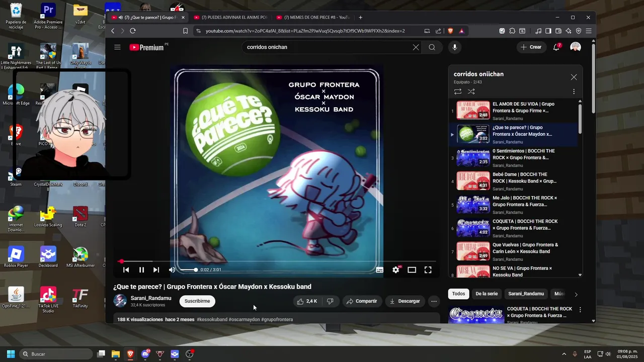Play EL AMOR DE SU VIDA playlist item
644x362 pixels.
[513, 111]
